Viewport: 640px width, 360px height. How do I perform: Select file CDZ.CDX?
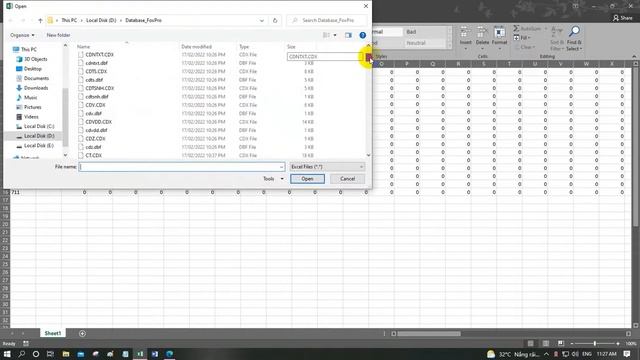tap(95, 138)
